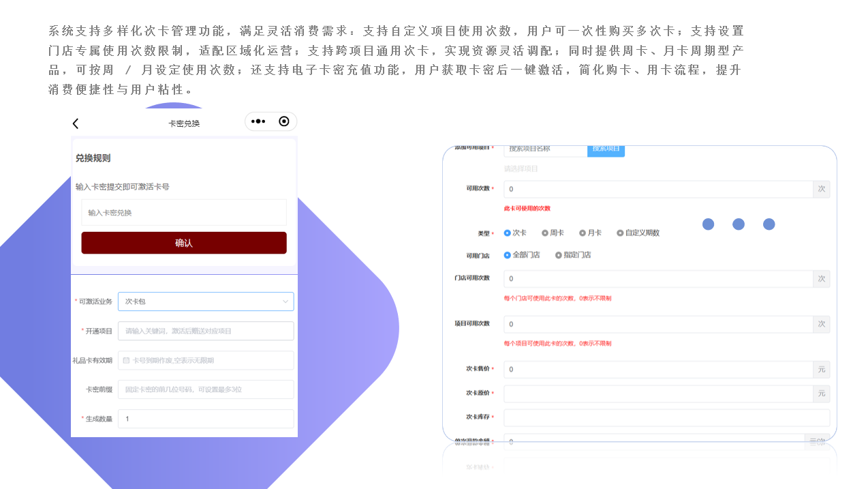
Task: Click the 门店可用次数 input field
Action: pos(657,279)
